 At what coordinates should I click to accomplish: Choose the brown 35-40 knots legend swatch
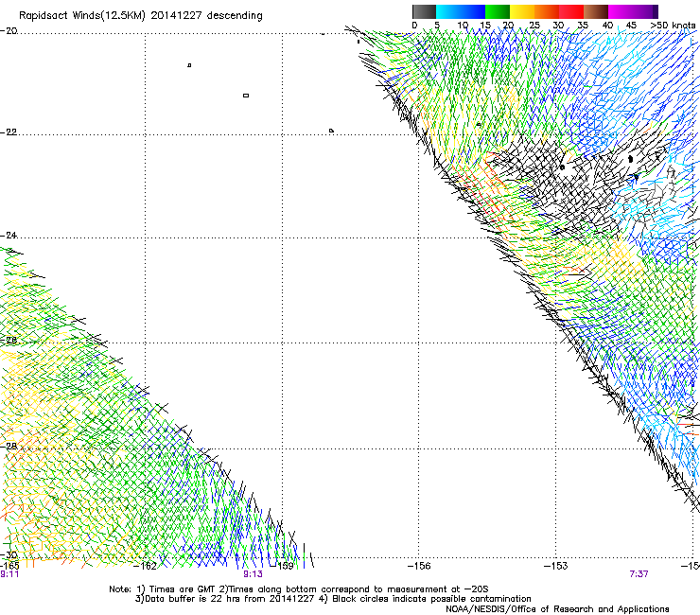coord(596,11)
